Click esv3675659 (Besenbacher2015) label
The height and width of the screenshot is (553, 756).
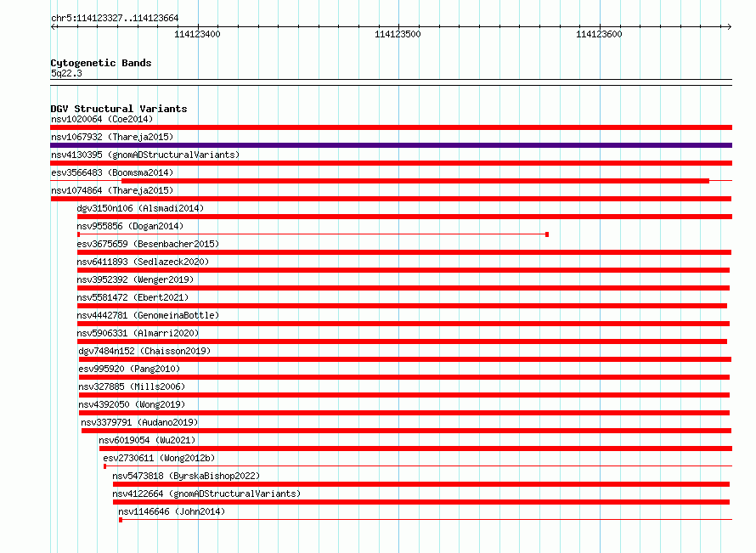[x=148, y=244]
